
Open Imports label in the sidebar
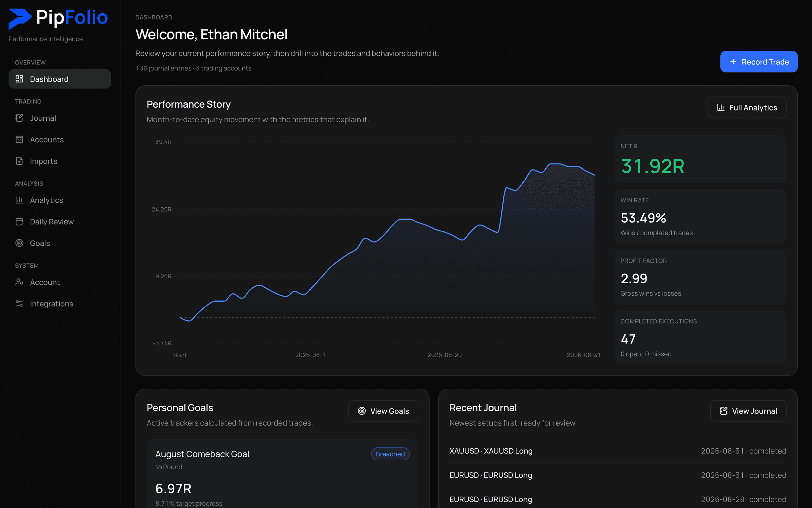(x=44, y=161)
